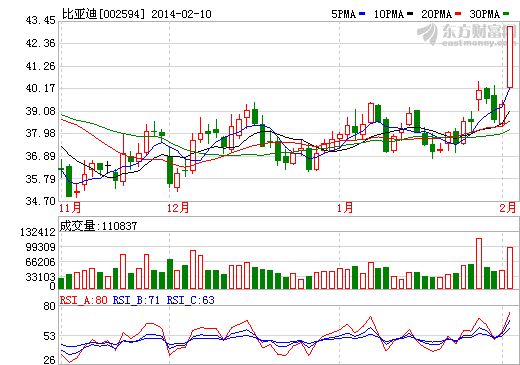Click the stock title 比亚迪[002594] 2014-02-10
The image size is (520, 365).
[137, 14]
